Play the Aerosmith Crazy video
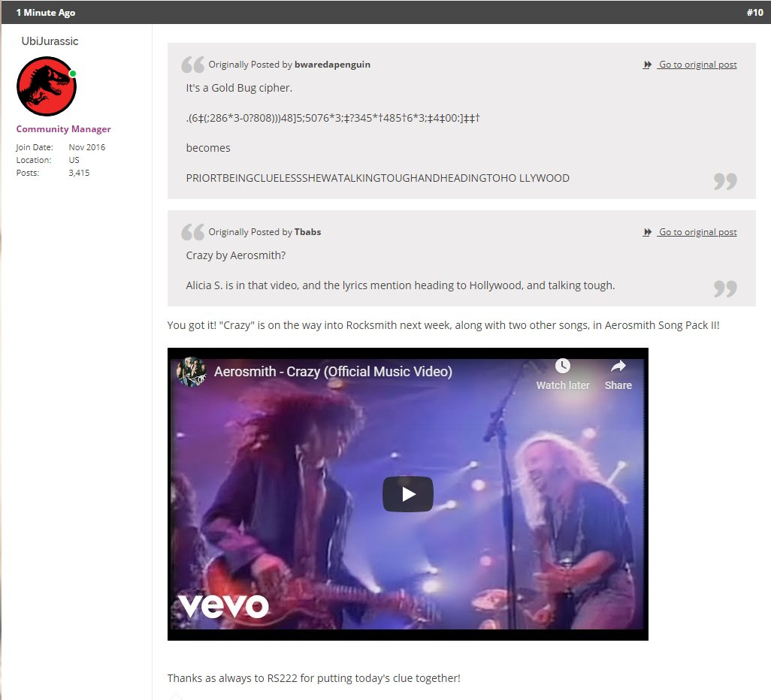Viewport: 771px width, 700px height. point(407,494)
